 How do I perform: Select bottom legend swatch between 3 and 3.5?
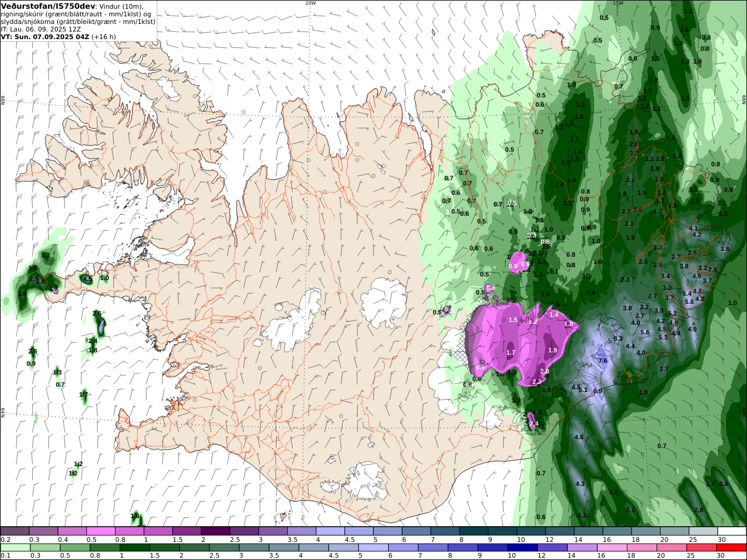[x=254, y=548]
